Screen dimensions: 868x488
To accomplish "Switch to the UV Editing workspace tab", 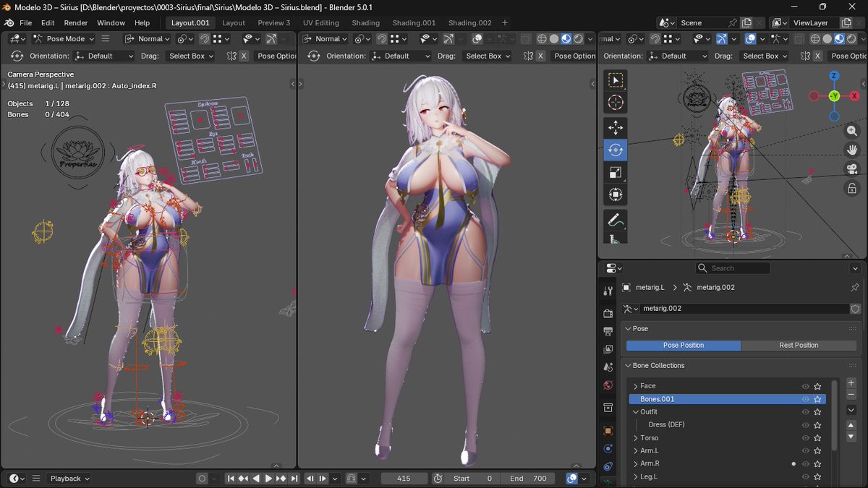I will tap(321, 22).
